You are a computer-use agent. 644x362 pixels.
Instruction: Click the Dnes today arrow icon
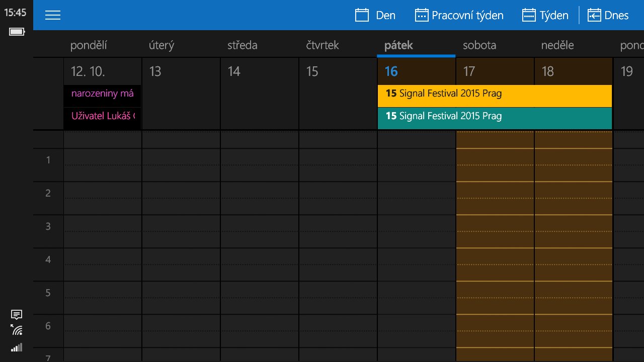(x=595, y=15)
